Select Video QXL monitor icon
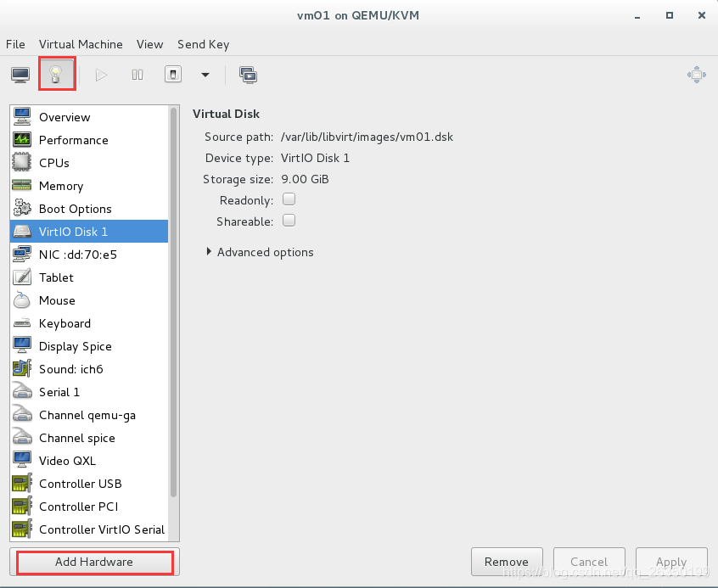The image size is (718, 588). 22,460
